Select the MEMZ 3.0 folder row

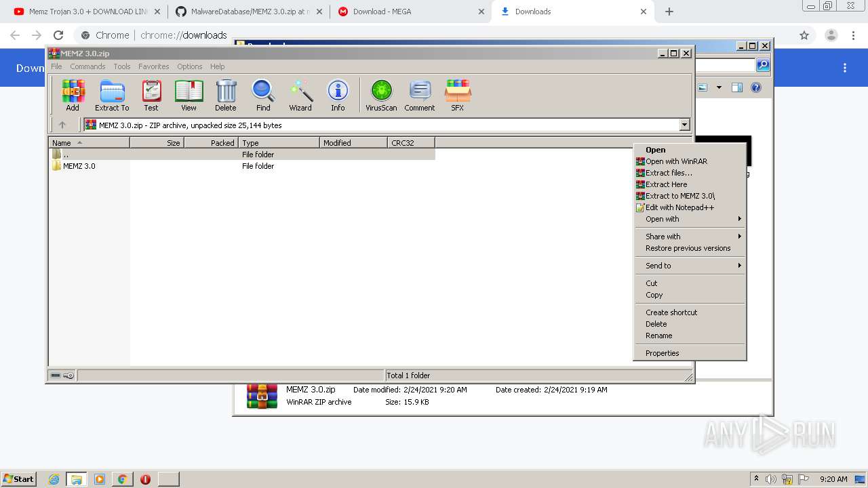pos(242,166)
